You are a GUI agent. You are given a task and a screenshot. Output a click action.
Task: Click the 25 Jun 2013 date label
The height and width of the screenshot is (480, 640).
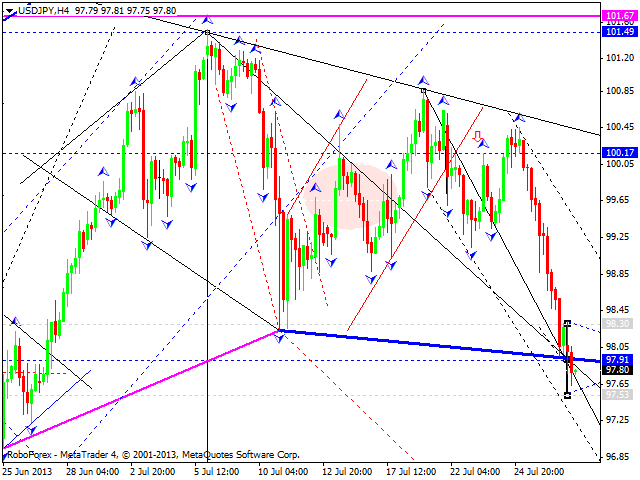(x=28, y=470)
